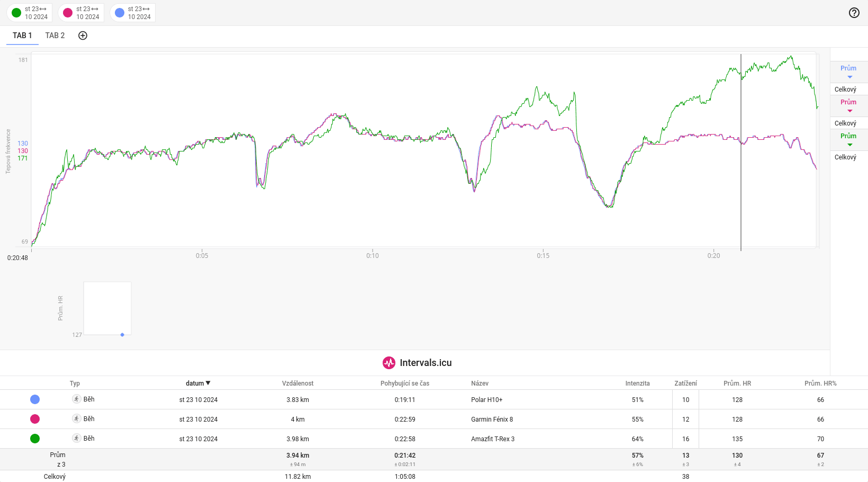
Task: Click running icon in Polar H10+ row
Action: point(77,399)
